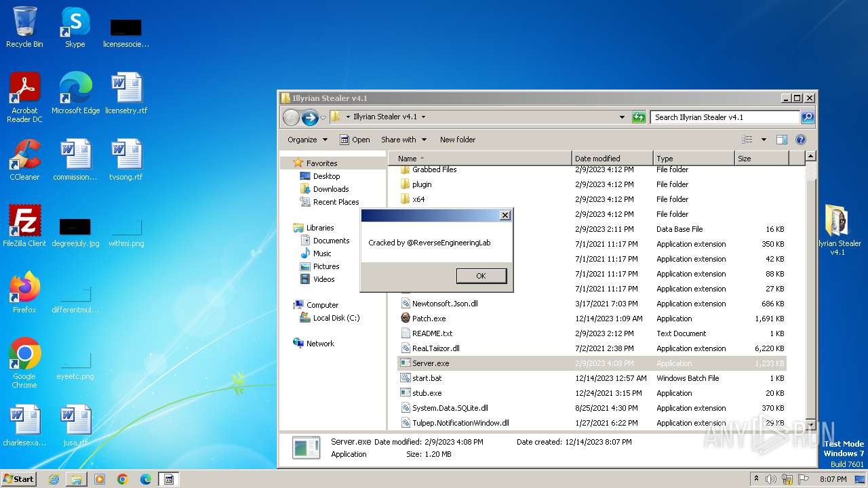This screenshot has height=488, width=868.
Task: Sort files by Name column
Action: click(x=480, y=158)
